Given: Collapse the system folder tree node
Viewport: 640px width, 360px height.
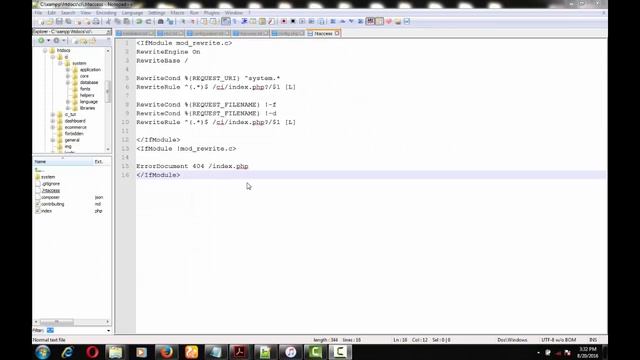Looking at the screenshot, I should click(60, 63).
